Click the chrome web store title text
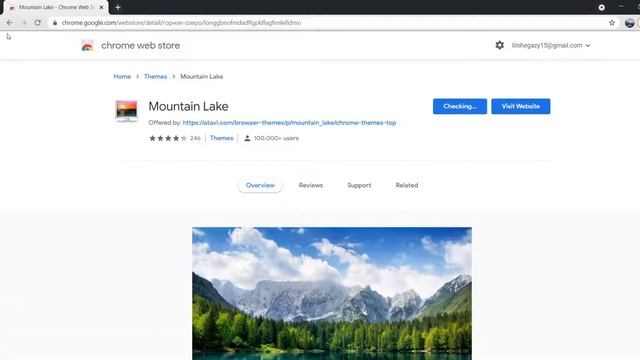Image resolution: width=640 pixels, height=360 pixels. pyautogui.click(x=140, y=45)
